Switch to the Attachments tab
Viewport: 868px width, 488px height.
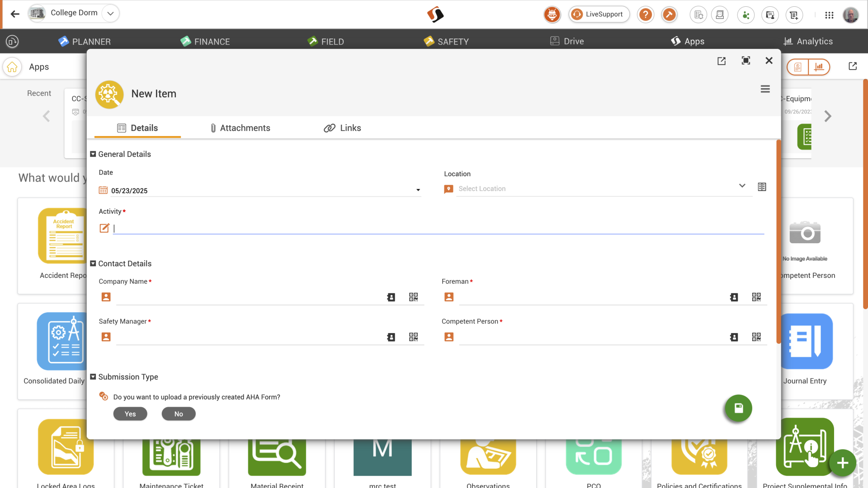coord(240,128)
